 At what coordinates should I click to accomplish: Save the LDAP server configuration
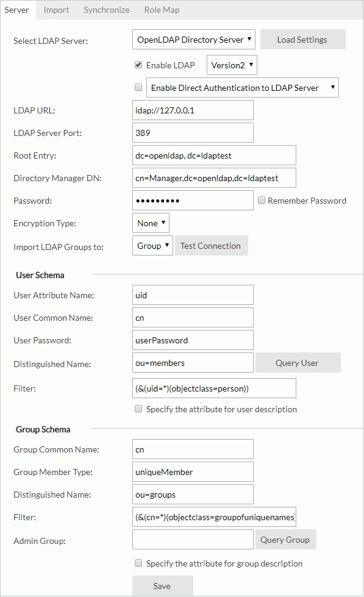point(162,586)
